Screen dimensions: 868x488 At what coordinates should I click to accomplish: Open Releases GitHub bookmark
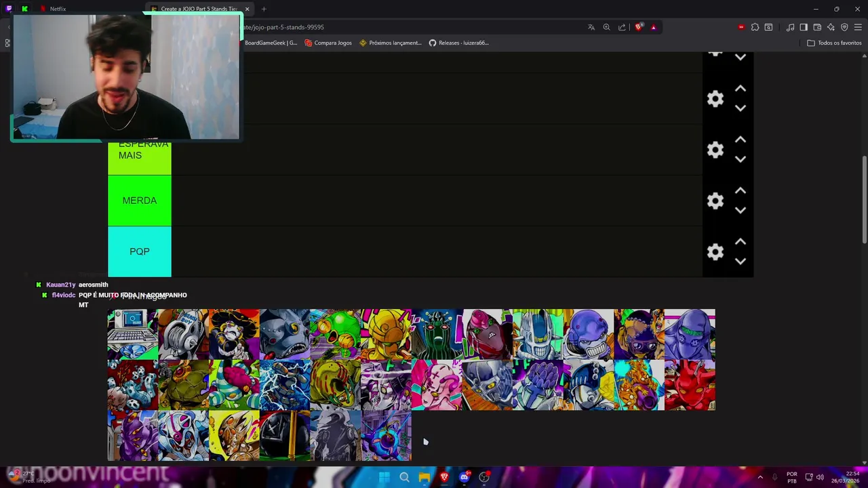coord(458,43)
